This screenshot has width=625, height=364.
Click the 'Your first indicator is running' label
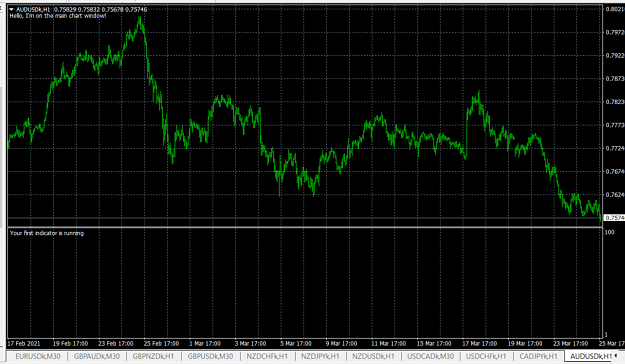coord(47,233)
